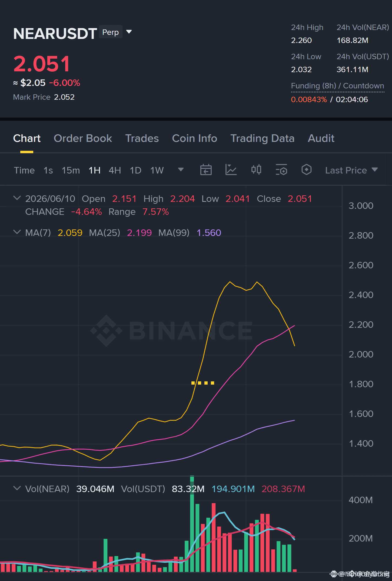This screenshot has width=392, height=581.
Task: Open the Coin Info tab
Action: pos(195,138)
